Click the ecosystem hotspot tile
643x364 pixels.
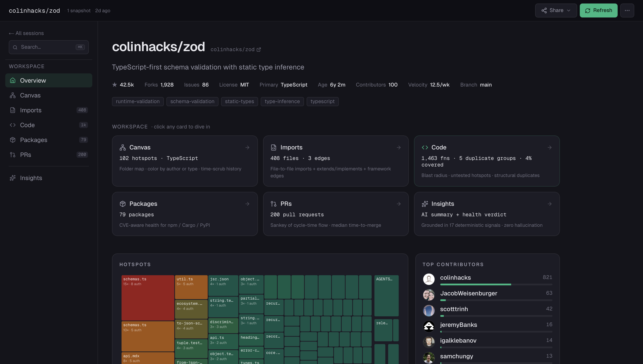click(x=191, y=309)
